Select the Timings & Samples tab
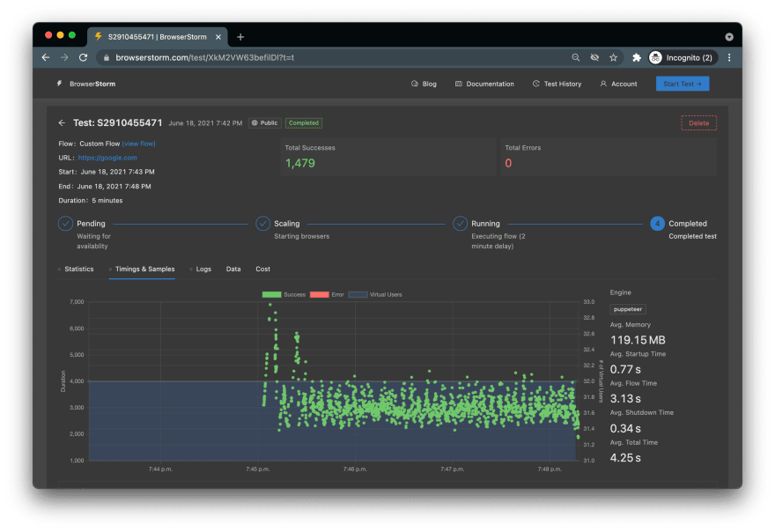 tap(144, 269)
